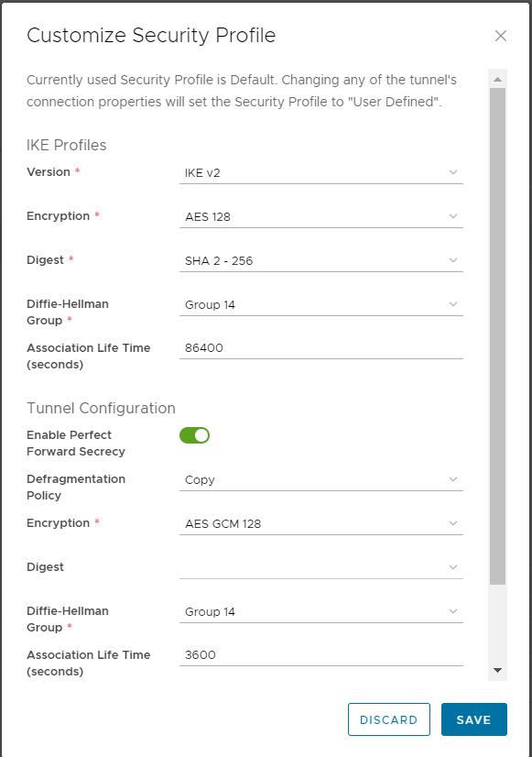Click the DISCARD button
The image size is (532, 757).
389,719
